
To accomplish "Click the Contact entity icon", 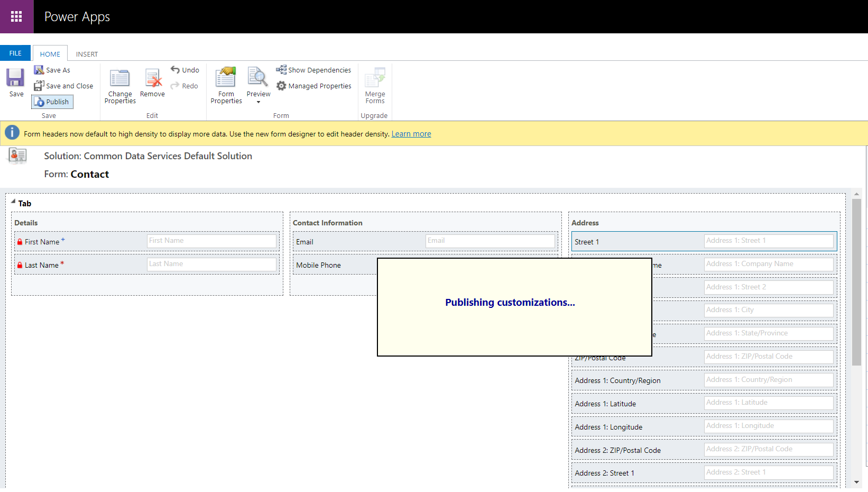I will (x=17, y=156).
